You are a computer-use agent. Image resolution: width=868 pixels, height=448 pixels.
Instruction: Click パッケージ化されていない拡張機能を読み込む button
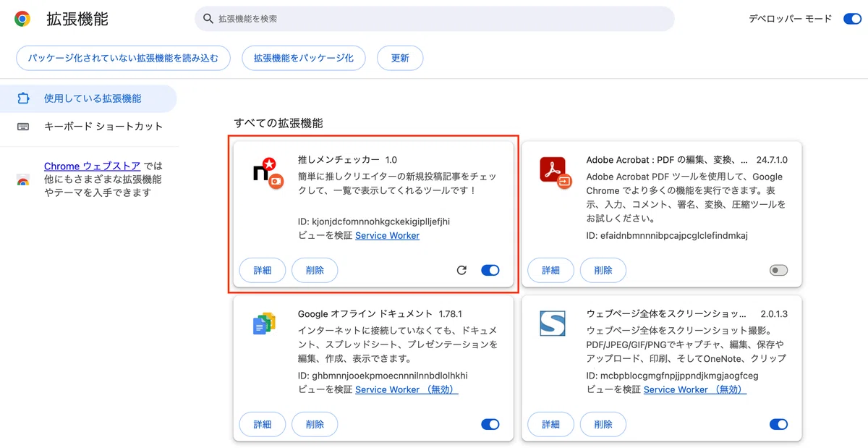tap(123, 58)
